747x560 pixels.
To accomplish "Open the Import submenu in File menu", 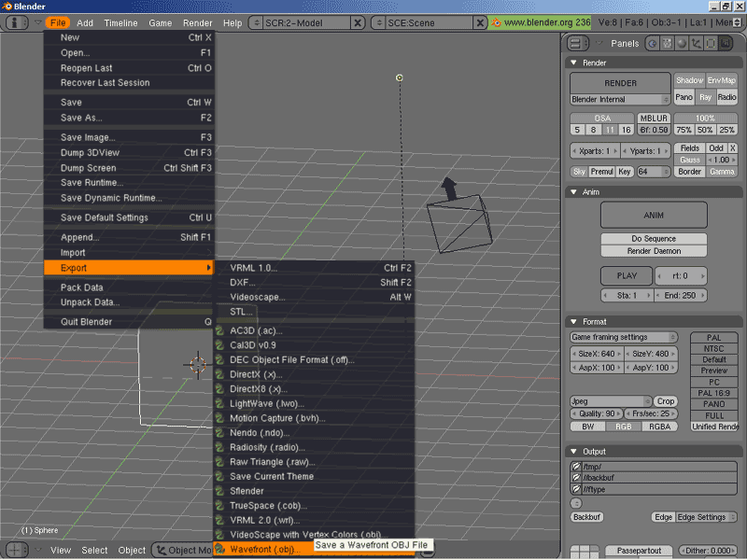I will pos(129,253).
